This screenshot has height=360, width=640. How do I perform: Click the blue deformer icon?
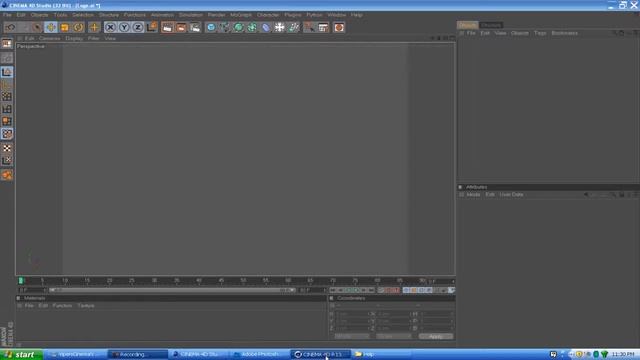coord(266,27)
